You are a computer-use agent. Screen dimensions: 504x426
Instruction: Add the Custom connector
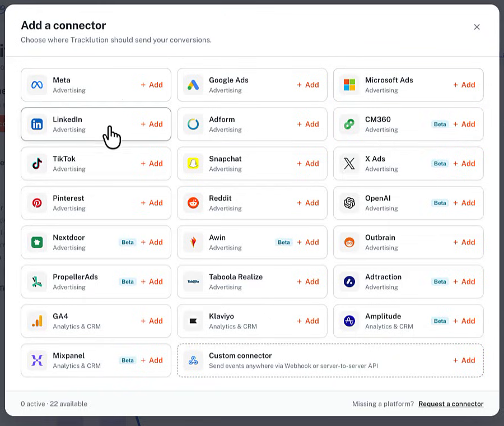tap(464, 360)
